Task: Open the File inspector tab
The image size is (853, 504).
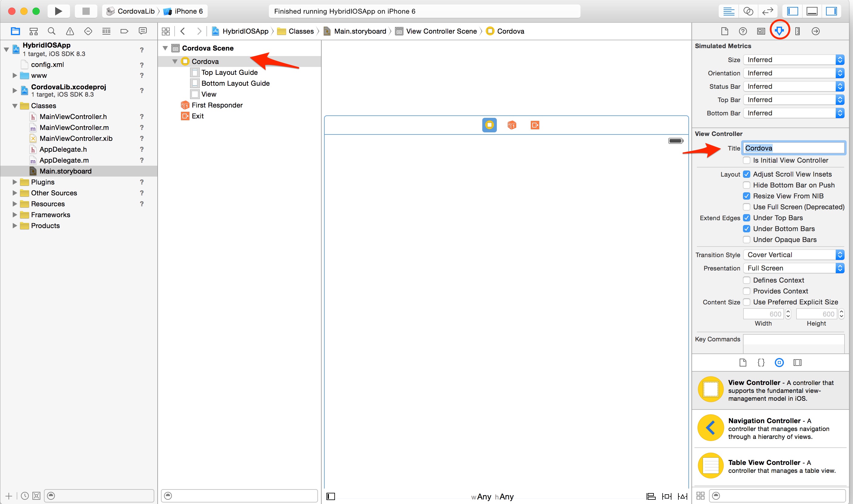Action: click(x=724, y=31)
